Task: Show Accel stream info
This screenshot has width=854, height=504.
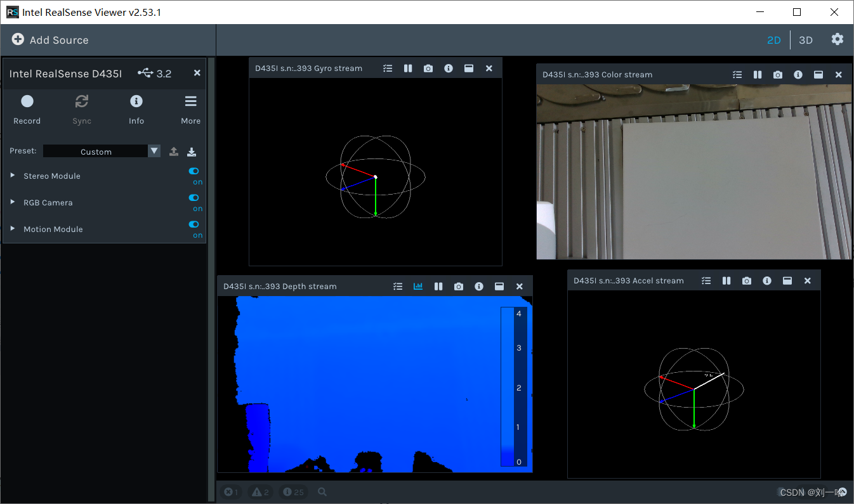Action: (767, 281)
